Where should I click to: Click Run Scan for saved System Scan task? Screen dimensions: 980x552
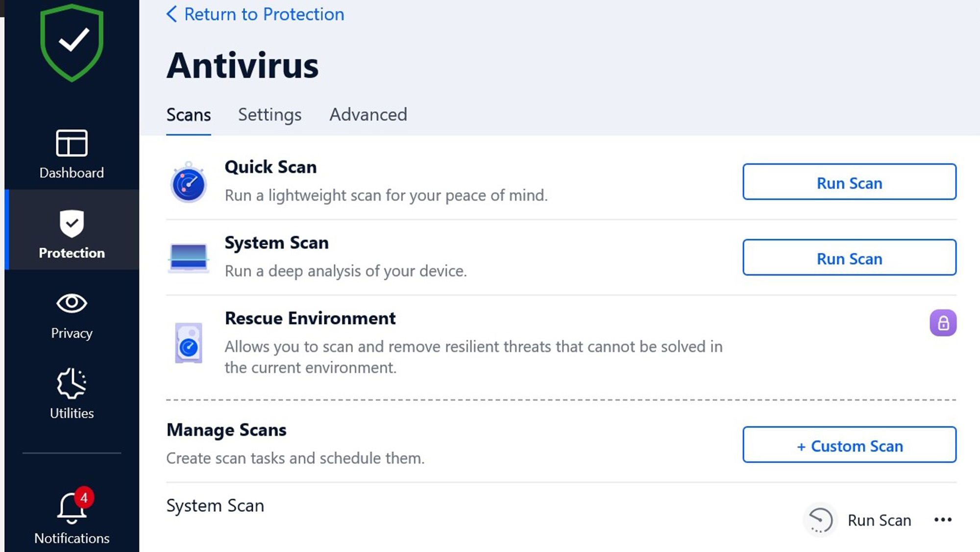[x=879, y=520]
